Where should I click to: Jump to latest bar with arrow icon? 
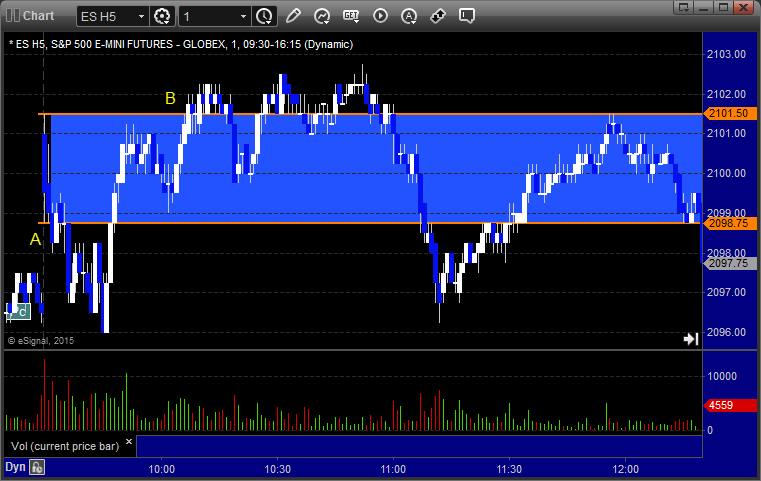pos(691,339)
